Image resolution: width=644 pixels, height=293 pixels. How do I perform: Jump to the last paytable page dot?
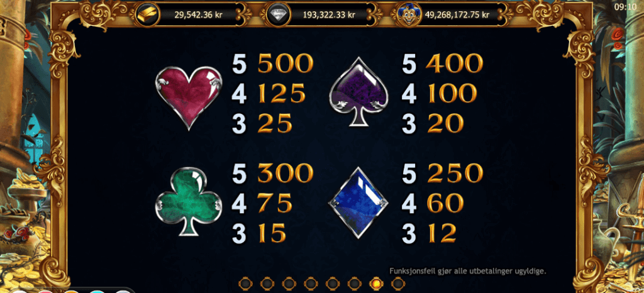(x=397, y=283)
